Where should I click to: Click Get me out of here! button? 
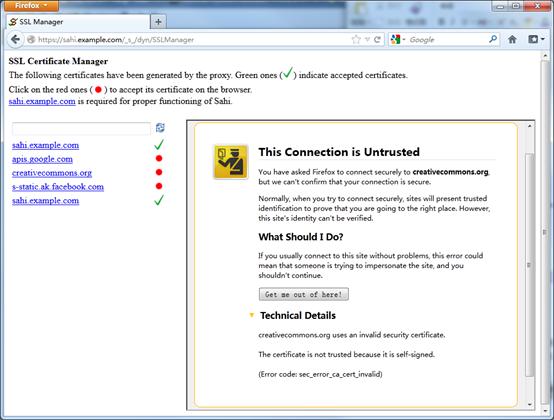click(x=303, y=294)
